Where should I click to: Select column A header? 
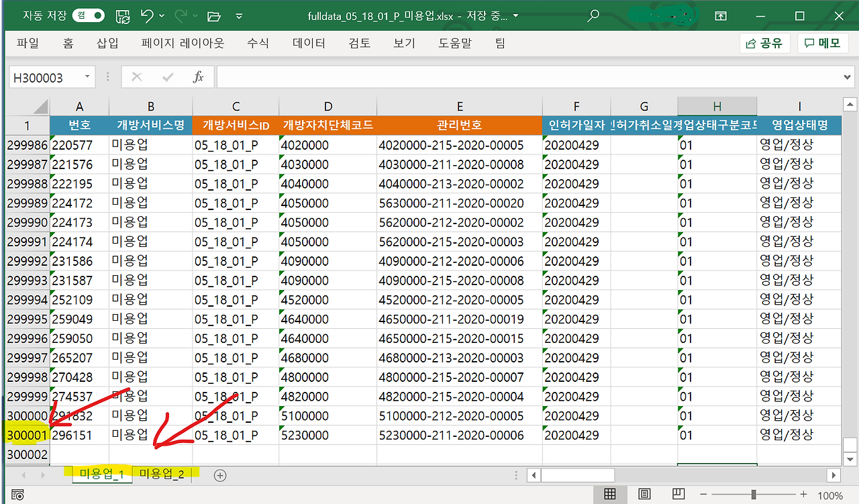79,106
